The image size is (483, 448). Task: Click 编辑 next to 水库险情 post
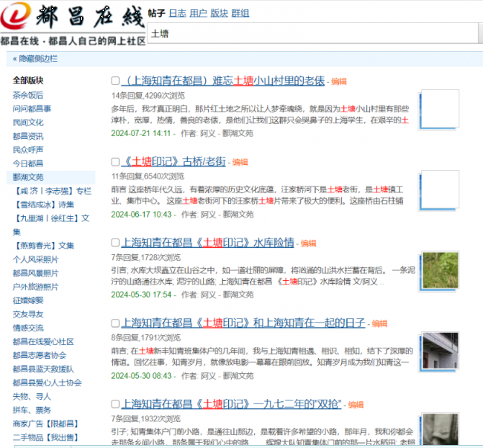pyautogui.click(x=308, y=243)
